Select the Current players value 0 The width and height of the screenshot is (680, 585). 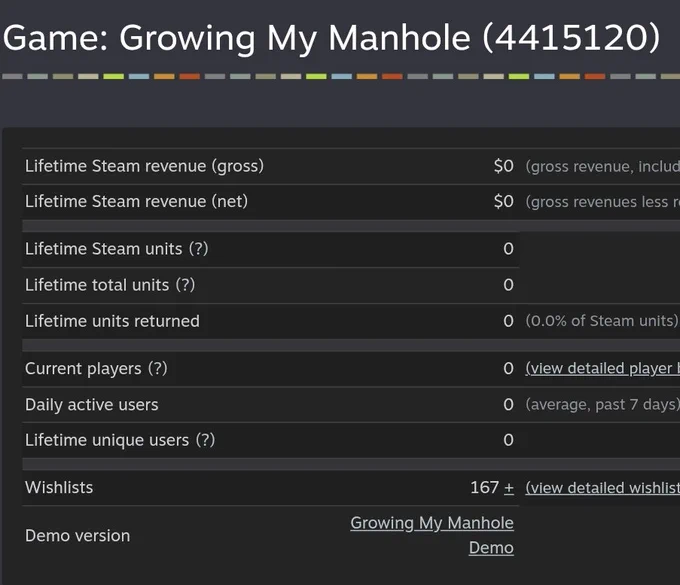tap(509, 369)
